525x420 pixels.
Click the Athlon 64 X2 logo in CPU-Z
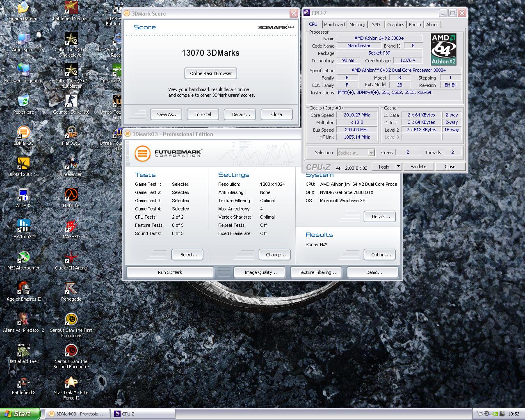coord(443,50)
